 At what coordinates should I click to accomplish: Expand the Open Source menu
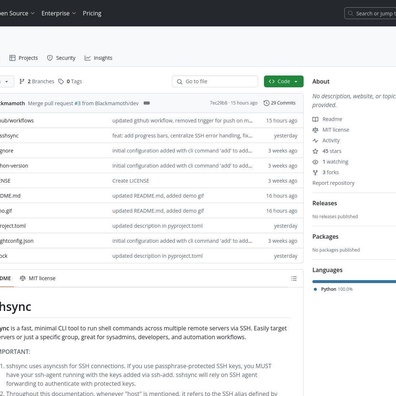pos(17,13)
